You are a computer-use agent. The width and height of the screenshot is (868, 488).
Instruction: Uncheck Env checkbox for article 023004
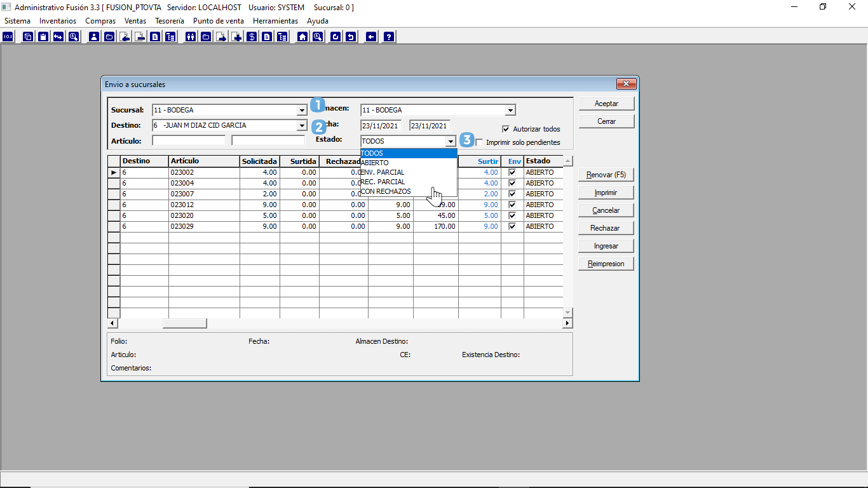coord(512,183)
